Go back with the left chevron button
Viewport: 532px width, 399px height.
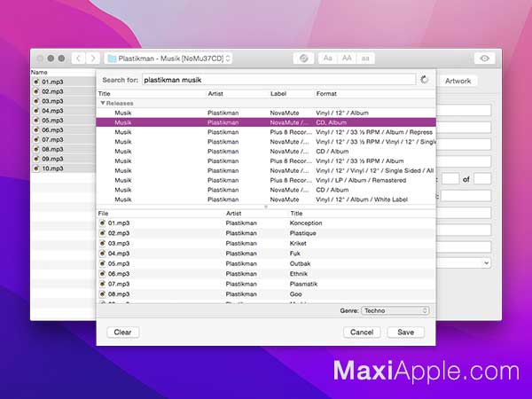click(x=78, y=59)
